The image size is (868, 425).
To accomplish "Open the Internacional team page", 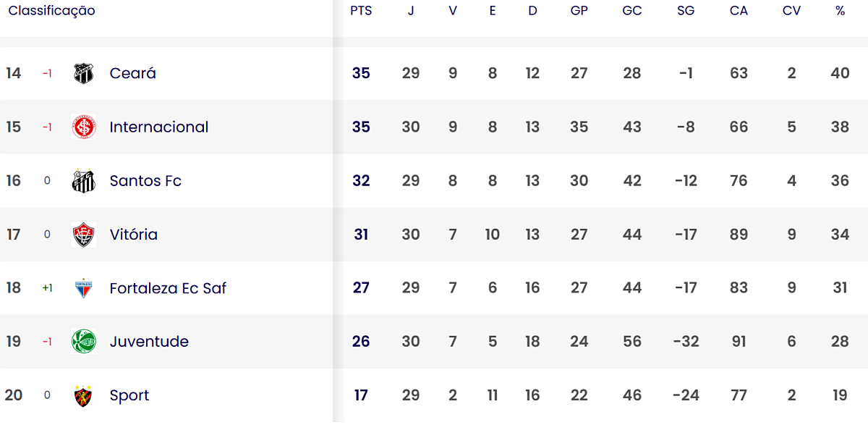I will (158, 127).
